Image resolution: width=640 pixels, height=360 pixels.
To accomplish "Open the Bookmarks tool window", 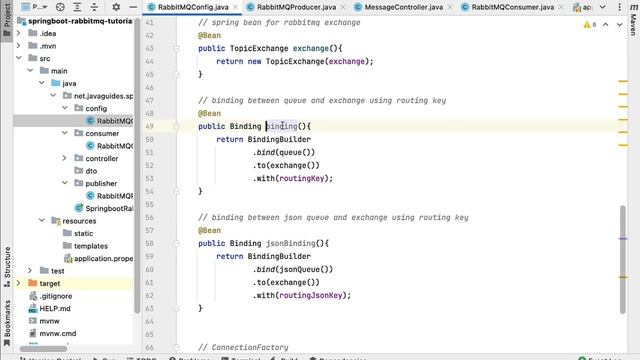I will pyautogui.click(x=7, y=322).
